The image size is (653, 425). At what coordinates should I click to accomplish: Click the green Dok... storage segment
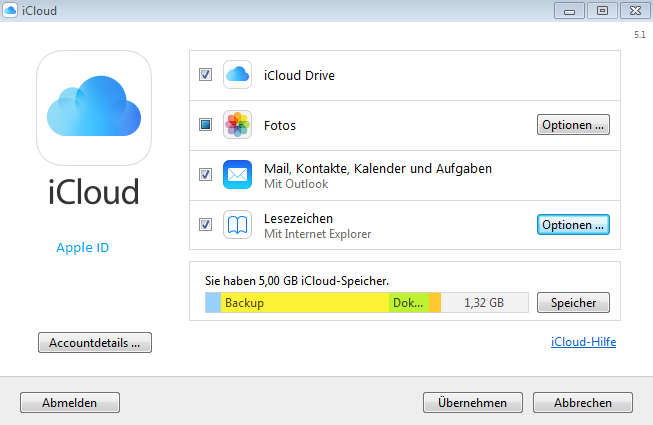pos(409,303)
